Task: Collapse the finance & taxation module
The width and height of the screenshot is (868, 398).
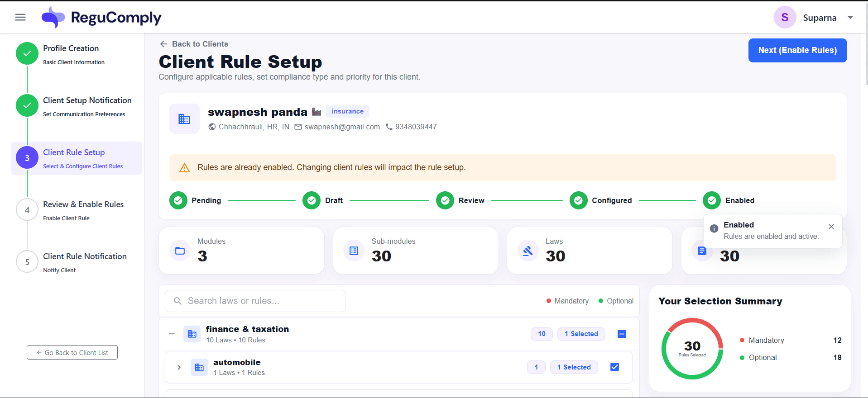Action: tap(172, 334)
